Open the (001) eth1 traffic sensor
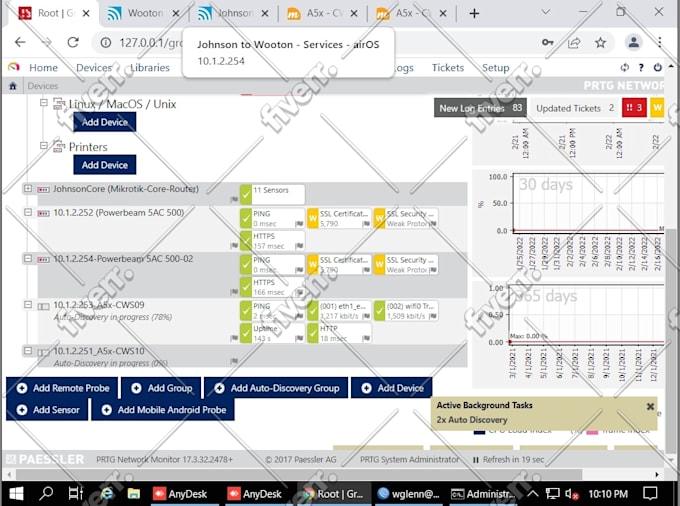The height and width of the screenshot is (506, 680). (339, 311)
